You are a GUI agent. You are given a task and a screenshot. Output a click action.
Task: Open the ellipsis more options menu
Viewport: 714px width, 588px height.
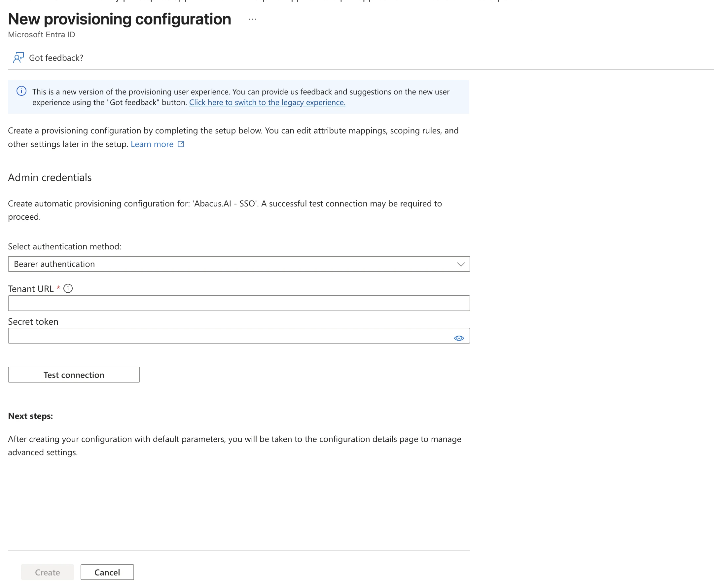point(253,19)
